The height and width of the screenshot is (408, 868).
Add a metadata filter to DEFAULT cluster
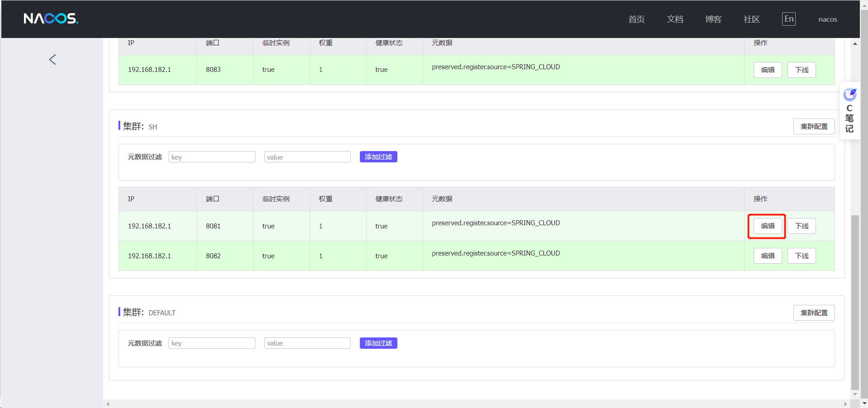tap(378, 343)
